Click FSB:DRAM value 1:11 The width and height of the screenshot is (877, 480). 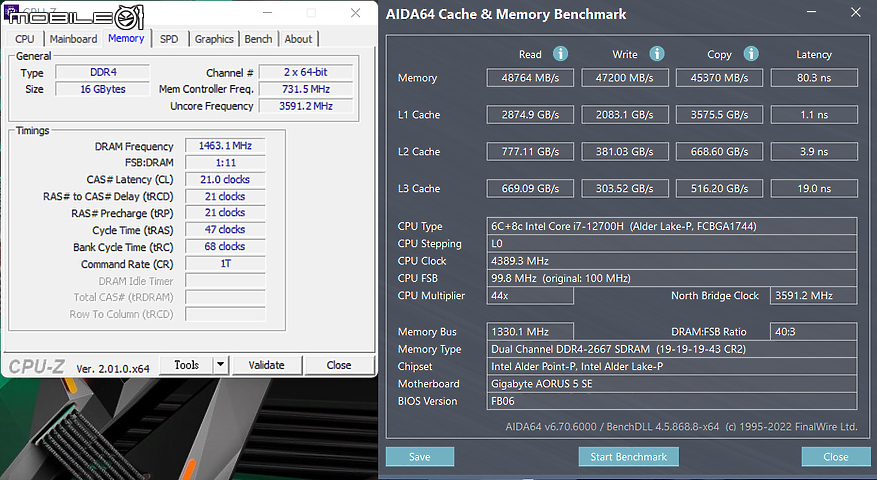coord(225,163)
